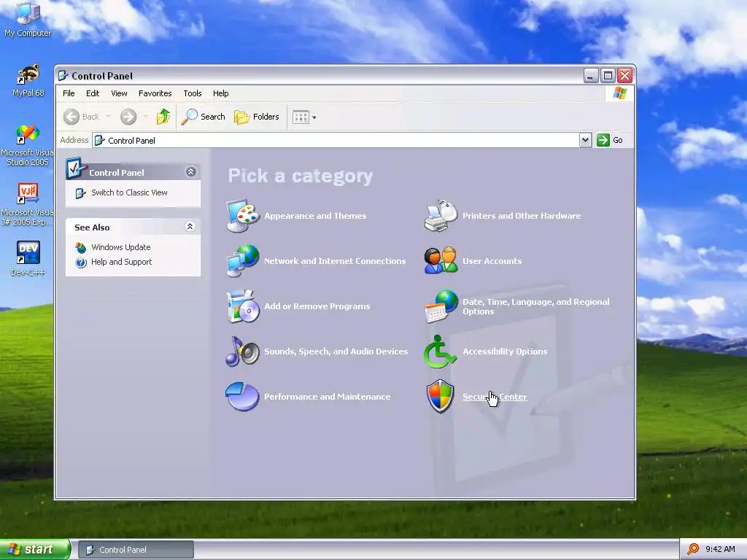
Task: Click inside the Address bar field
Action: point(336,141)
